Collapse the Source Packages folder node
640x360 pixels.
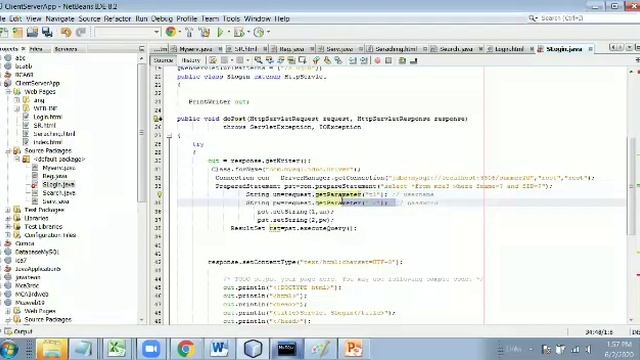[x=8, y=151]
